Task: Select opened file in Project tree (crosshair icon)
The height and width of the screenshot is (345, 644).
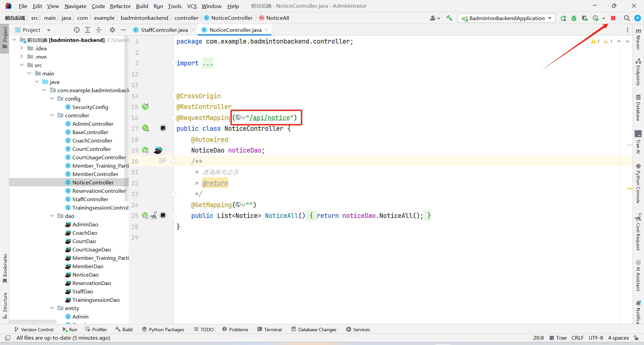Action: (77, 30)
